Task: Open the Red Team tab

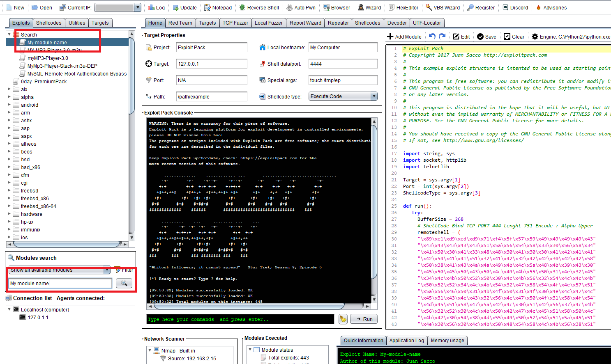Action: pos(180,23)
